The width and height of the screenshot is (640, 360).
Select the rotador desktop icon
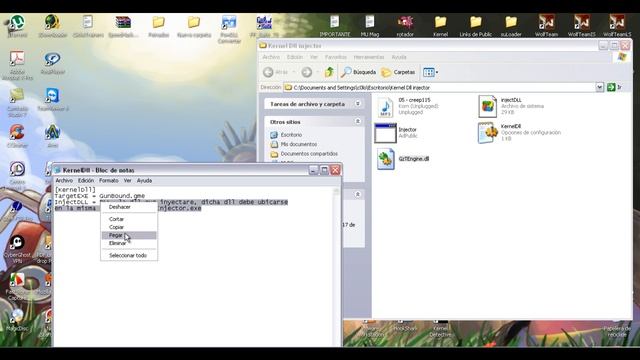click(405, 27)
